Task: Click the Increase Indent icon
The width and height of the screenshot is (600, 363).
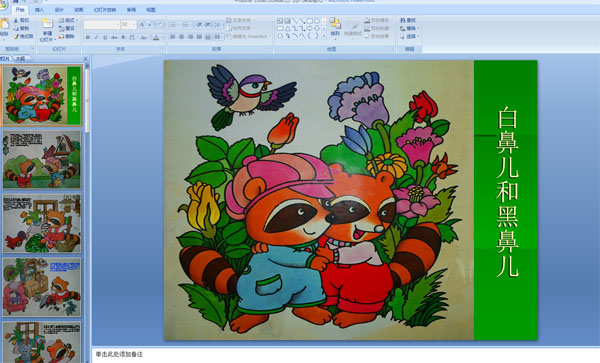Action: click(207, 24)
